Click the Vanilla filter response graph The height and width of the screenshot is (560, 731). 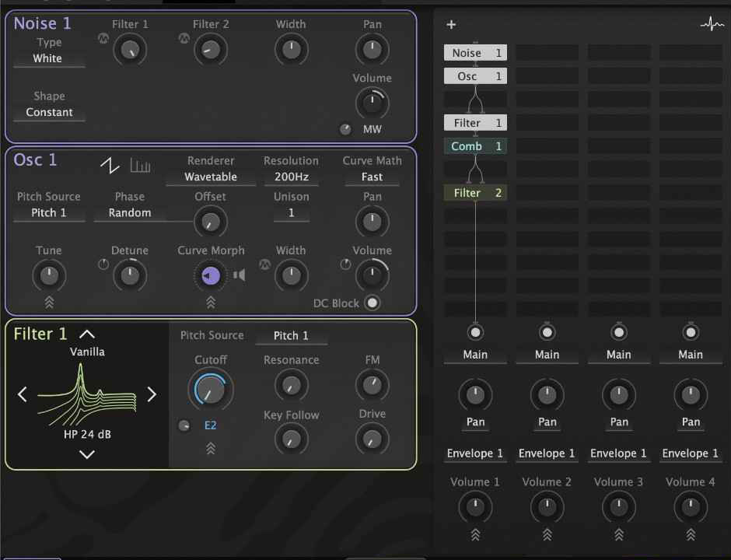[87, 394]
